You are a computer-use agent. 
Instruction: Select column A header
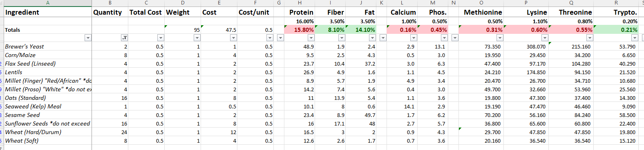point(48,3)
